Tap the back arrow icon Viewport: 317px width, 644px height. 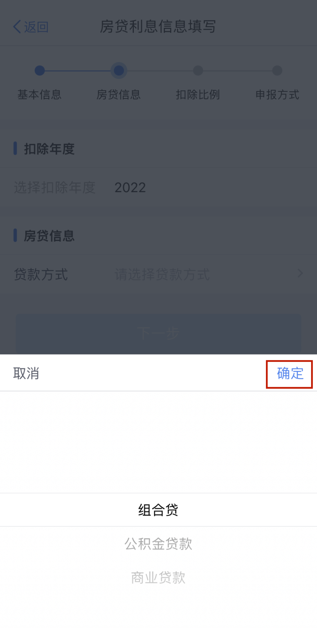[17, 27]
